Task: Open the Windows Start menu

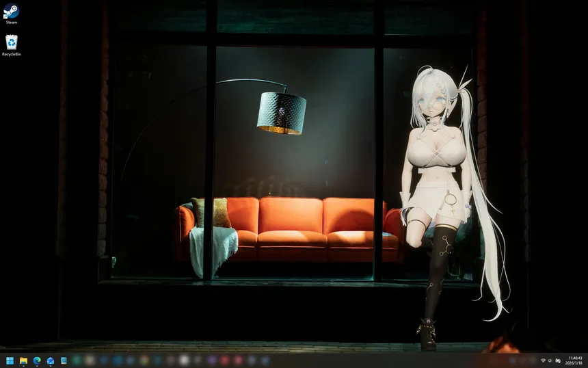Action: pyautogui.click(x=10, y=360)
